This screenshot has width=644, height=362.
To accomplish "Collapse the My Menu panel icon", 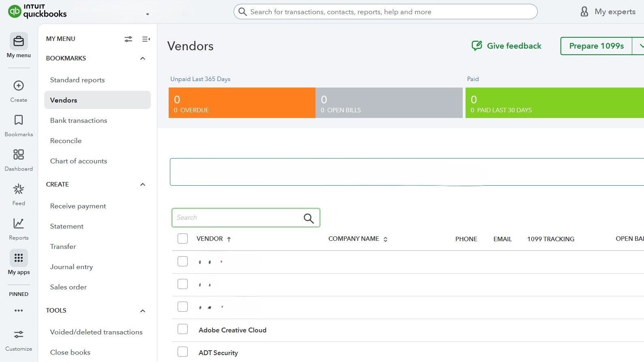I will click(x=146, y=39).
